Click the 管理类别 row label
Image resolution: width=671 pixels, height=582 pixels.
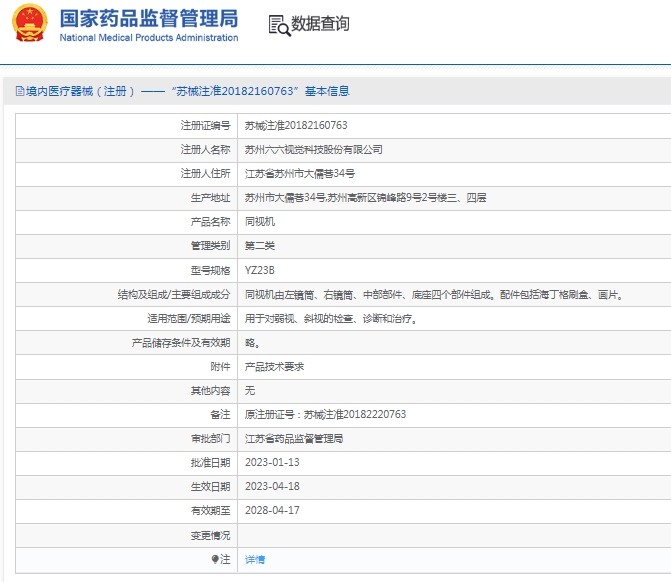point(211,245)
